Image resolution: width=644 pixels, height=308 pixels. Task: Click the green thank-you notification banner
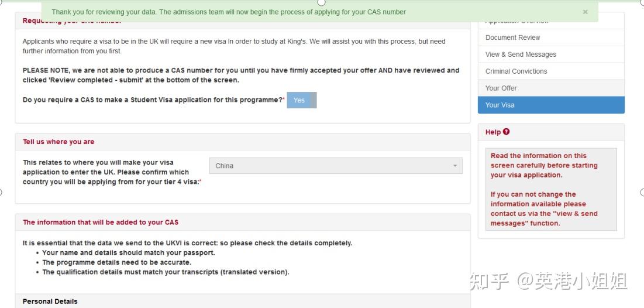coord(319,12)
